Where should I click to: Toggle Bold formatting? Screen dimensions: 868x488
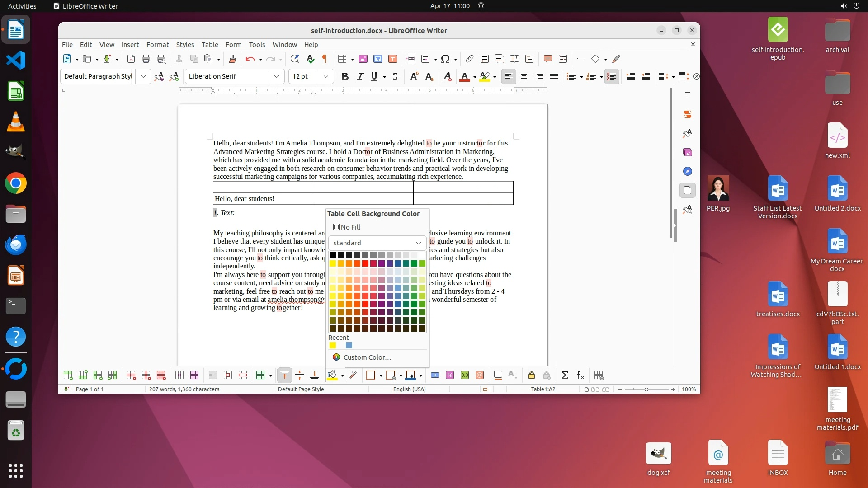(x=344, y=76)
